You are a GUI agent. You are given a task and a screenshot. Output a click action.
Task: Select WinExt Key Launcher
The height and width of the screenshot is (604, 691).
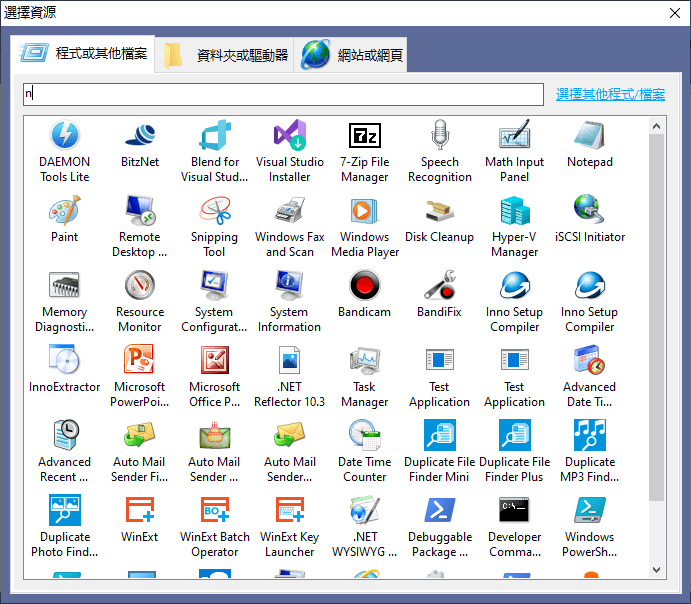(x=290, y=510)
